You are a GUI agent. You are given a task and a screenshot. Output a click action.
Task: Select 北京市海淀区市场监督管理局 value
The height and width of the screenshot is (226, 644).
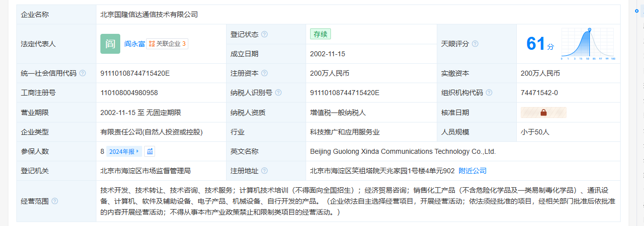click(146, 171)
